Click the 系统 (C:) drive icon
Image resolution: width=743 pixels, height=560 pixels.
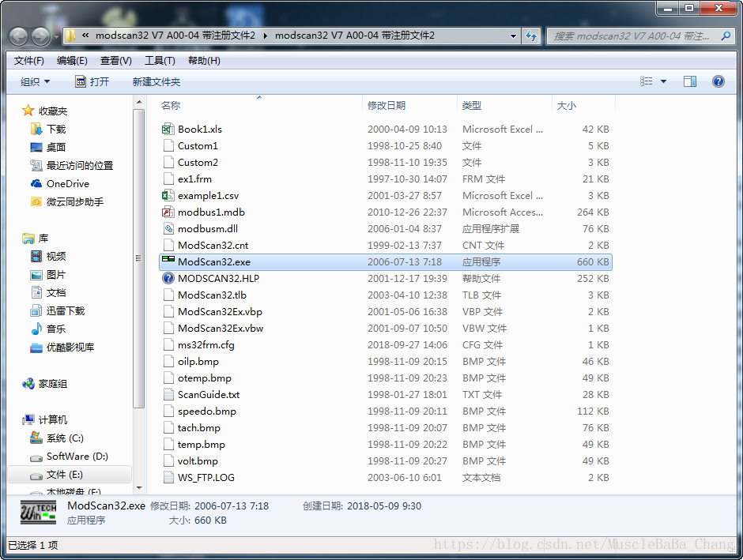coord(36,438)
